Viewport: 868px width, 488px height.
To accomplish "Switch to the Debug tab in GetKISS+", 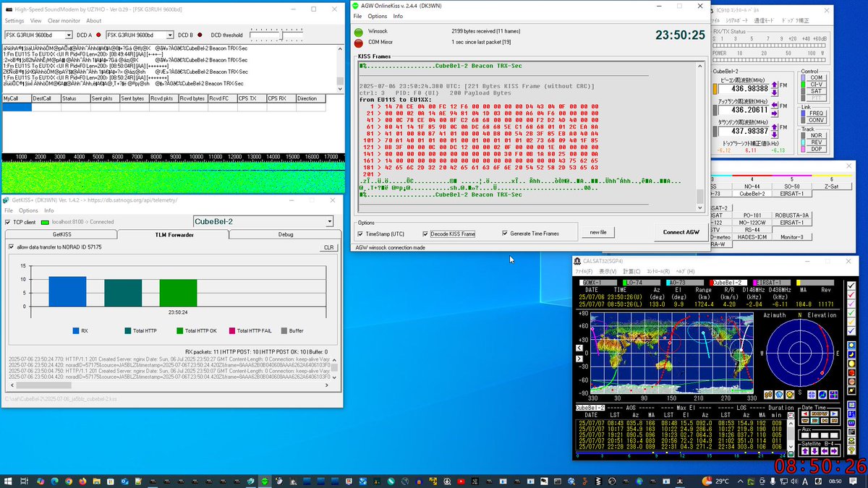I will pyautogui.click(x=286, y=234).
